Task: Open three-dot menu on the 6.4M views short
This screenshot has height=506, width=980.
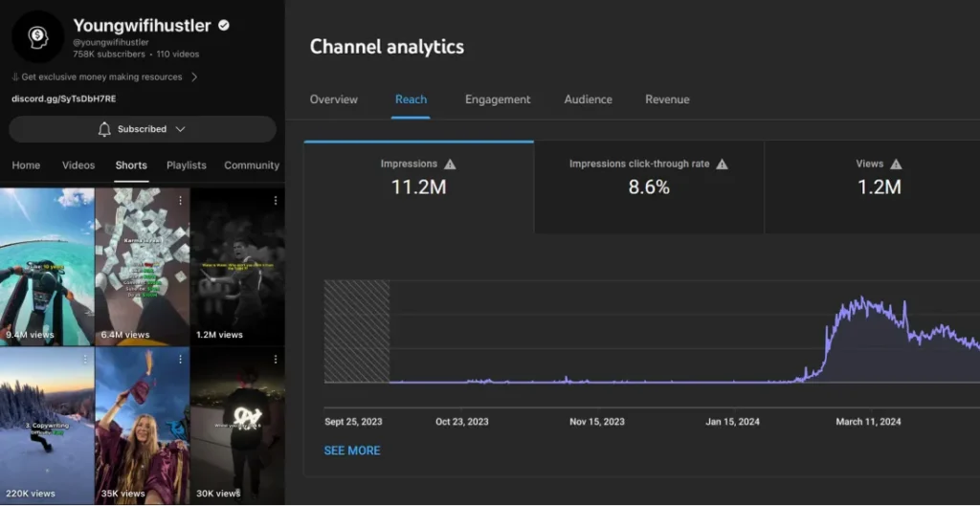Action: coord(181,200)
